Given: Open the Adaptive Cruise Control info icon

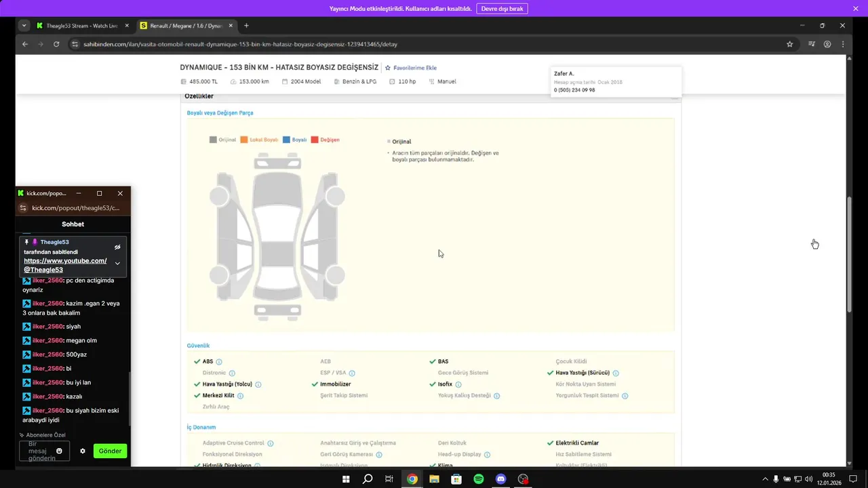Looking at the screenshot, I should point(271,443).
